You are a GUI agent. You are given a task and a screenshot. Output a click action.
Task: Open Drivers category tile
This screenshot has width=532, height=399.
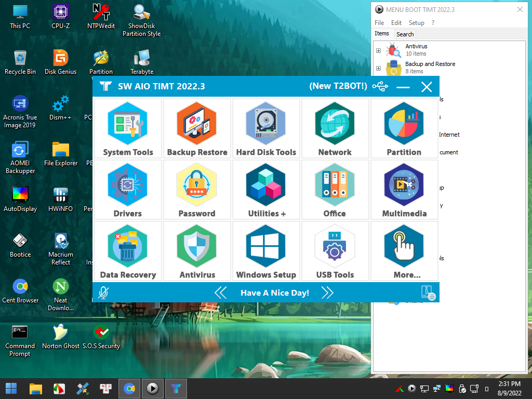click(x=128, y=190)
